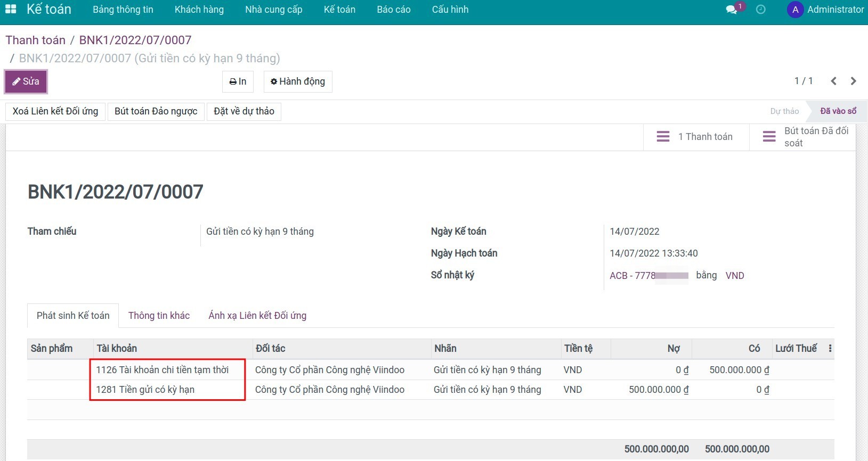Open the Hành động dropdown
Viewport: 868px width, 461px height.
pyautogui.click(x=298, y=81)
